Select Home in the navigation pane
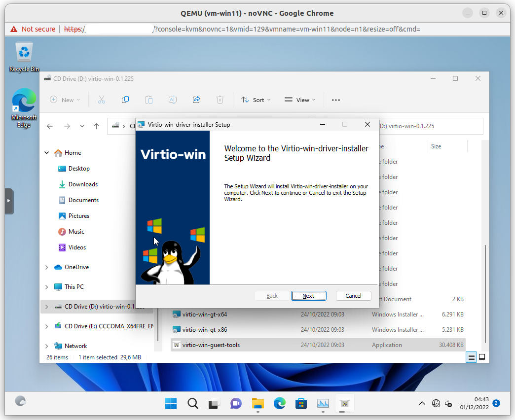515x420 pixels. 73,153
